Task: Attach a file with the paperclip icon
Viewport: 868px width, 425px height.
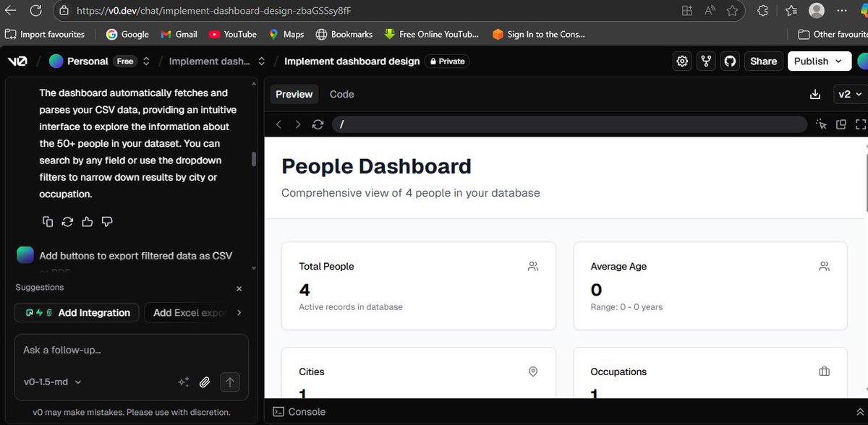Action: 205,382
